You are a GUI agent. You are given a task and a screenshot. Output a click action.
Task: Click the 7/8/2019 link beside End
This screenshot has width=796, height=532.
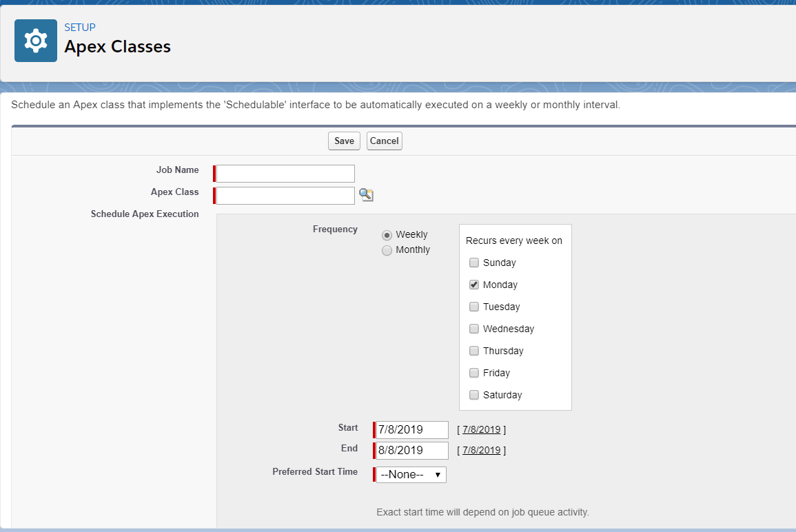click(x=481, y=450)
